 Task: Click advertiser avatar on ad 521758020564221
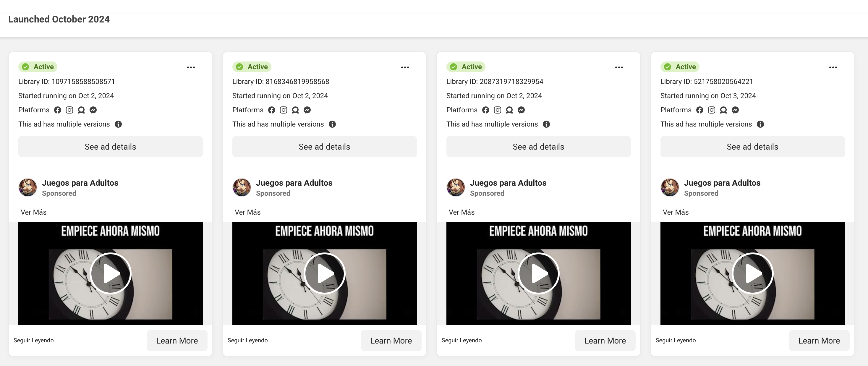click(x=670, y=187)
